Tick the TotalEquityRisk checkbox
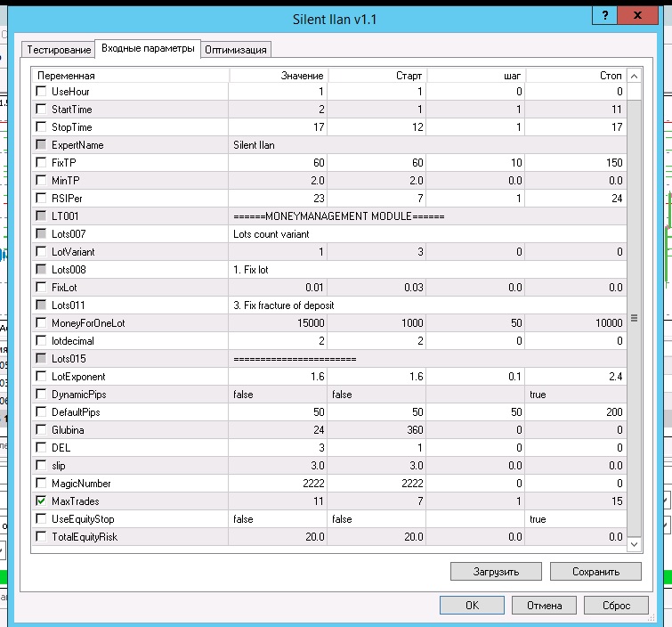 (41, 536)
